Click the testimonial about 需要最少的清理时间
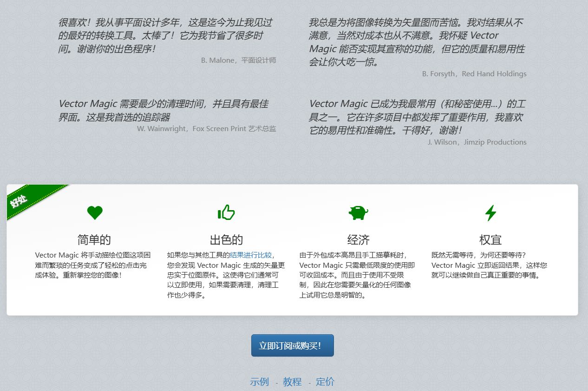 tap(164, 110)
